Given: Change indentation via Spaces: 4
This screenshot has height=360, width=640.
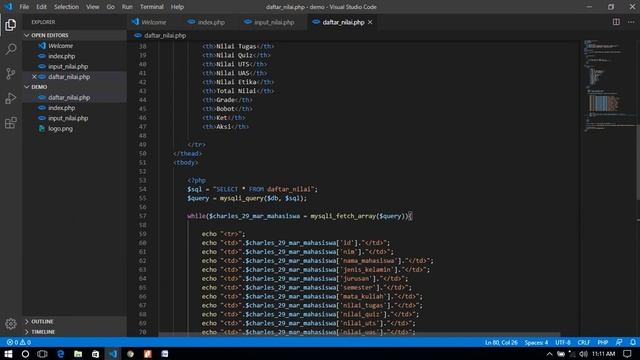Looking at the screenshot, I should coord(536,342).
